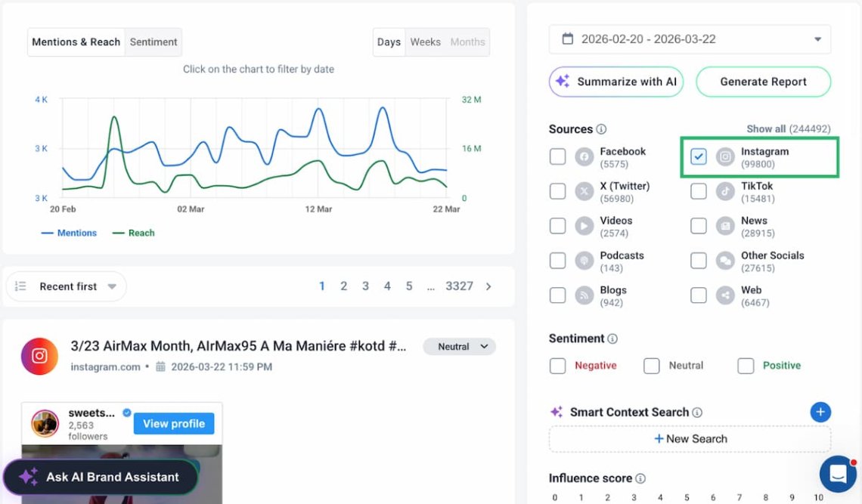Click the X (Twitter) source icon
Screen dimensions: 862x504
click(584, 192)
